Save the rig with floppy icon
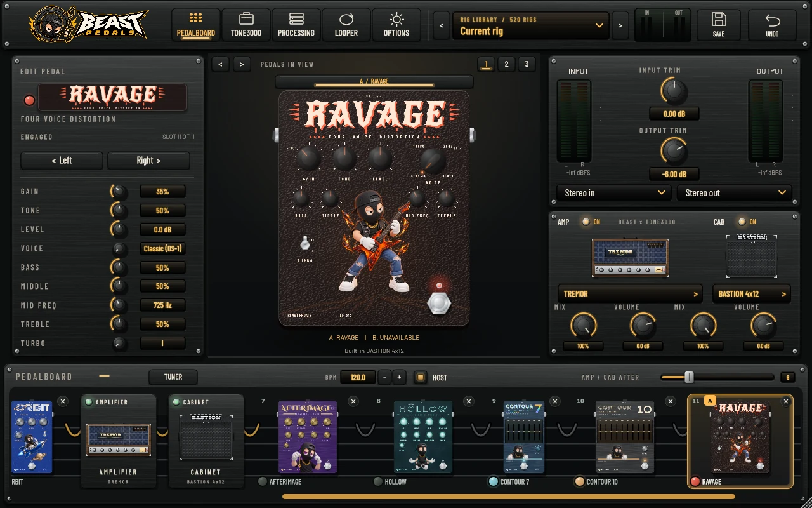The height and width of the screenshot is (508, 812). pos(719,25)
